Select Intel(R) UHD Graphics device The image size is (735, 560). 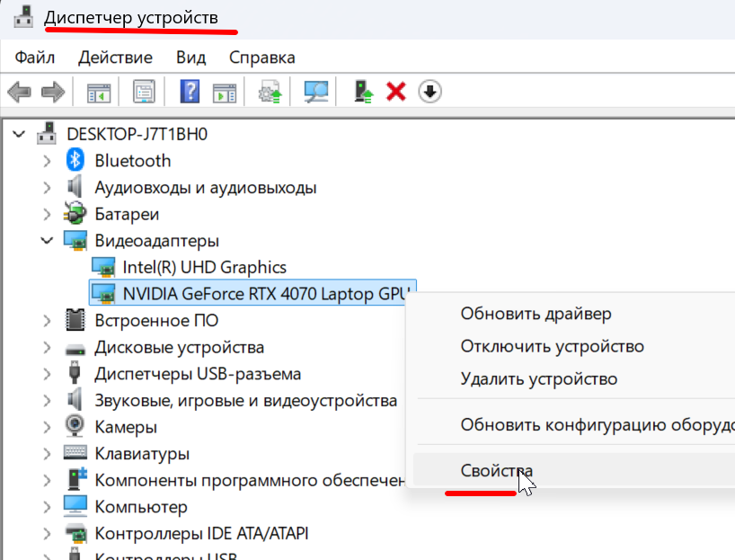pos(204,267)
